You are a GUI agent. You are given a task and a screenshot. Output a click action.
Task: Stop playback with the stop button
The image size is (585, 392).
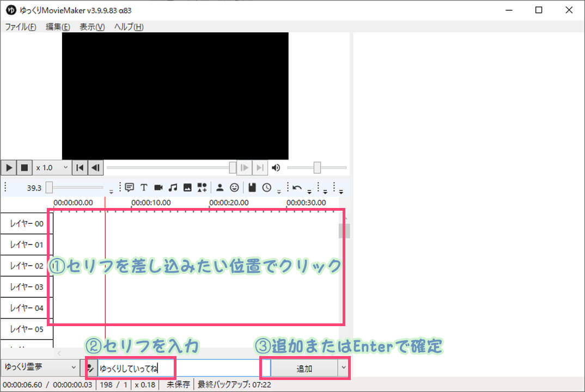pos(25,168)
